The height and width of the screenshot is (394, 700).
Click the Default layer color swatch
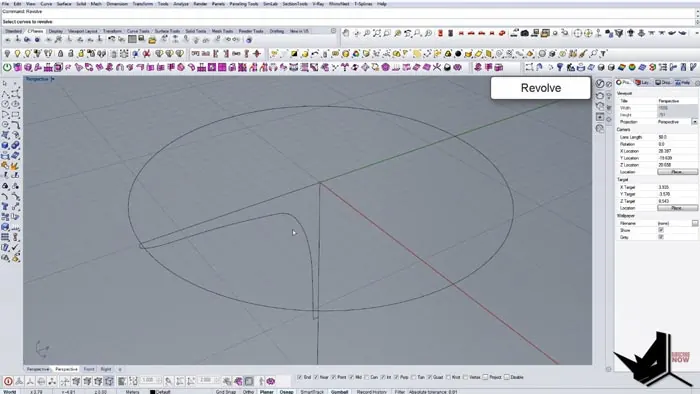(152, 392)
